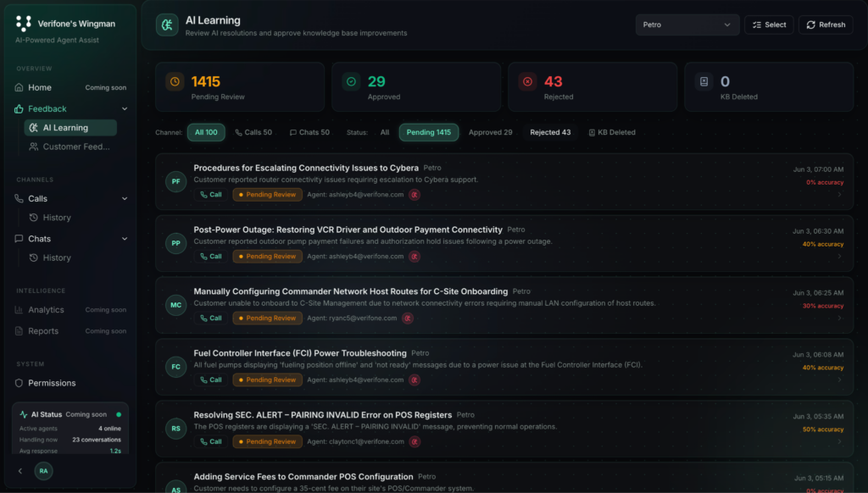The height and width of the screenshot is (493, 868).
Task: Click the Call tag on the Cybera row
Action: tap(211, 195)
